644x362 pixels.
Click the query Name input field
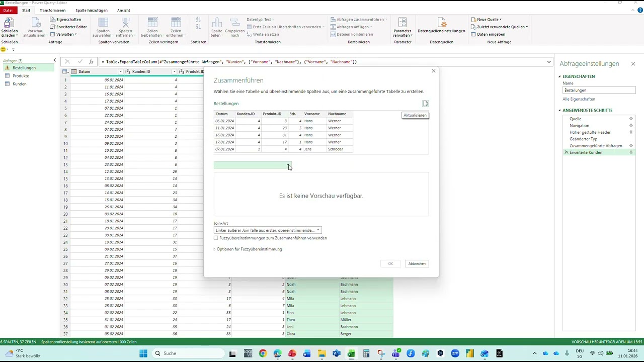pos(599,90)
